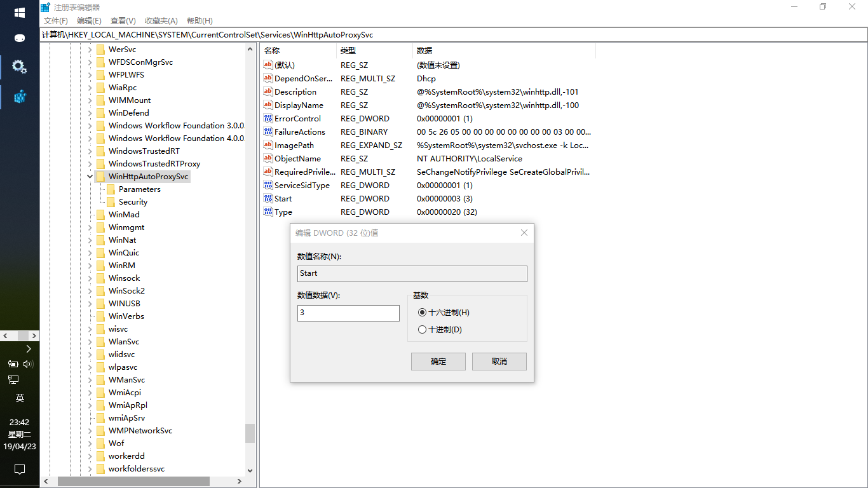Click the 确定 button in the dialog

[438, 362]
